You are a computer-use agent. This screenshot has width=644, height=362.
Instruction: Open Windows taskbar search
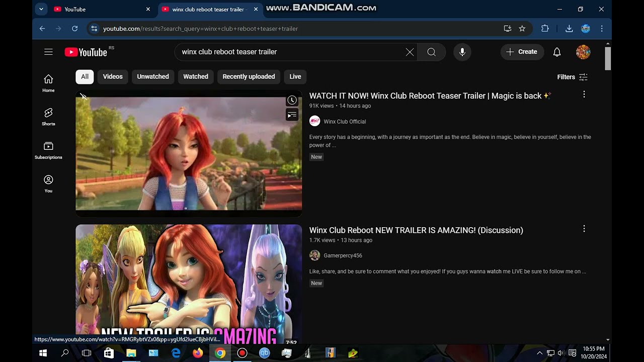(x=65, y=353)
